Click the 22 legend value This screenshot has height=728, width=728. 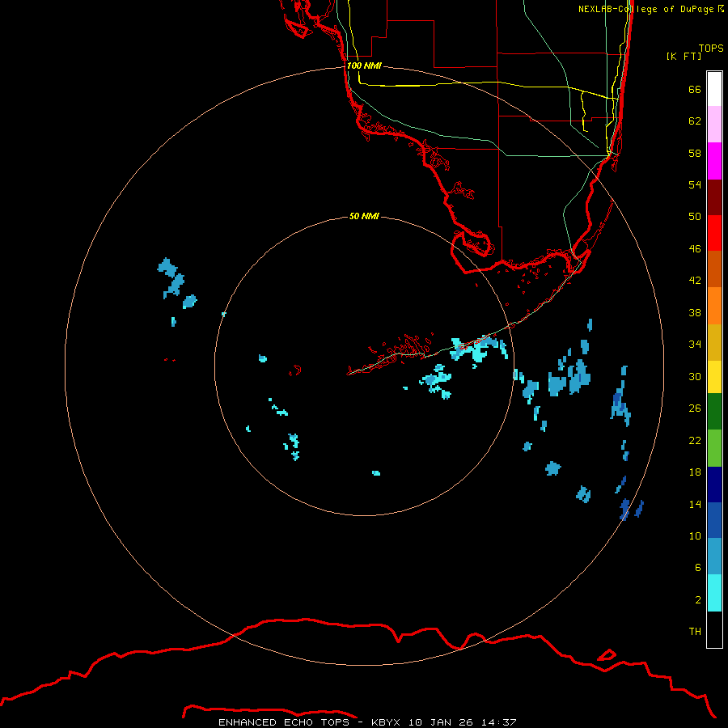coord(695,441)
